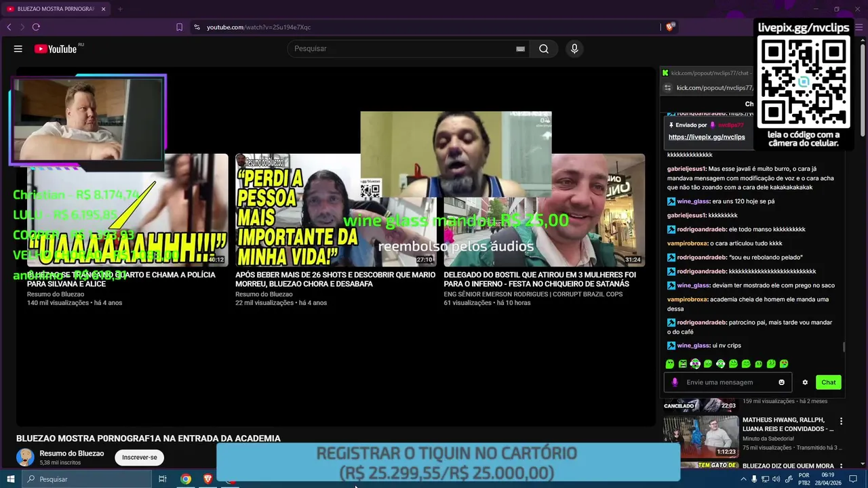Click vampirobroxa on 'o cara articulou' message

[x=688, y=243]
